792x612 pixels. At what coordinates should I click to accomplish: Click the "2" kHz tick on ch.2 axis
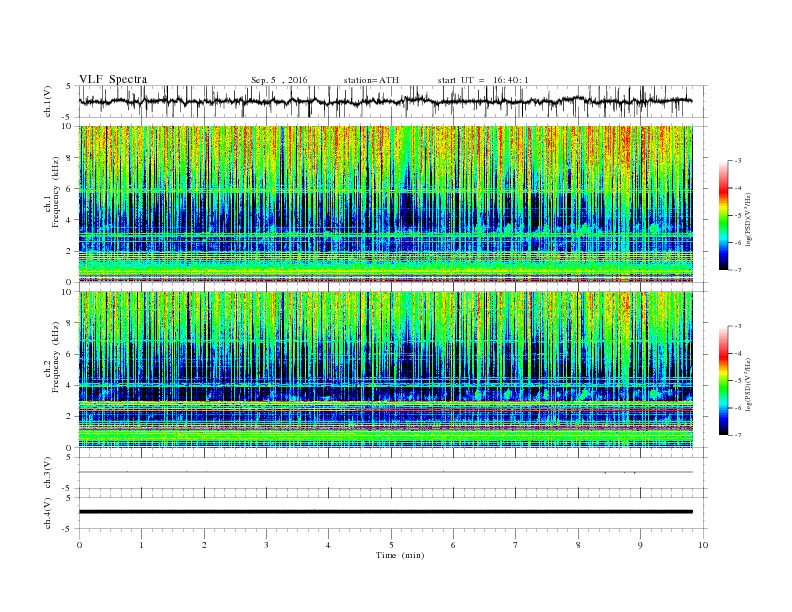(70, 417)
